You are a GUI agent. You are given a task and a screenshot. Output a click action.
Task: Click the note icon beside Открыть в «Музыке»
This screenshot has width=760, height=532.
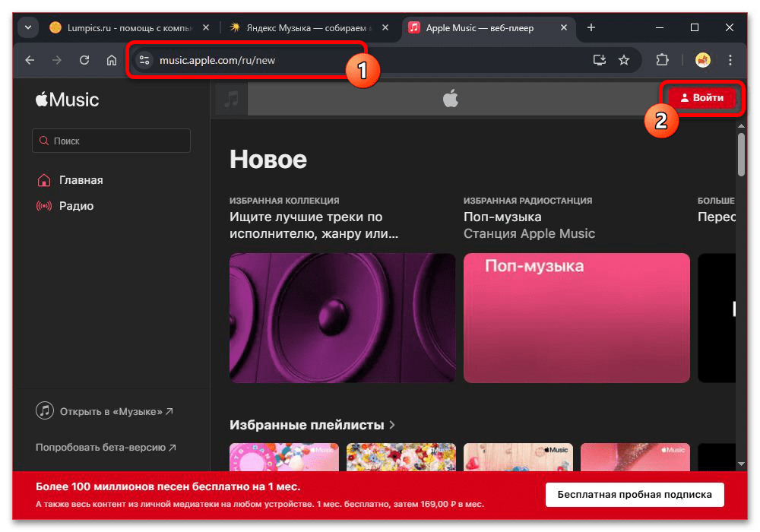click(44, 410)
